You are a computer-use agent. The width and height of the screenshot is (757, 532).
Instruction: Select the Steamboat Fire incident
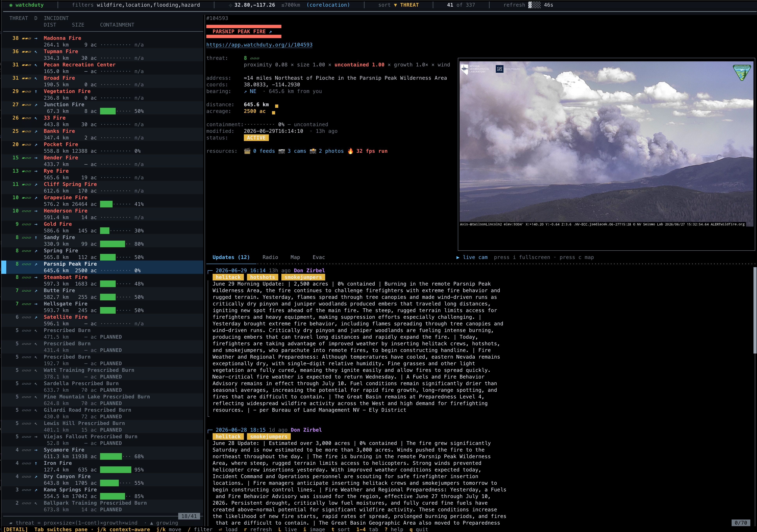click(102, 280)
